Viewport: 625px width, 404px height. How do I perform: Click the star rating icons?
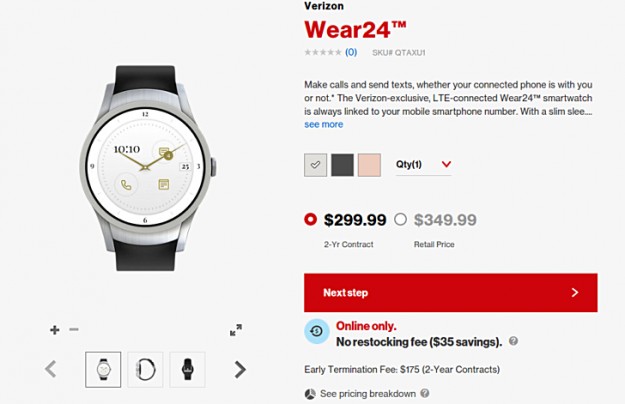coord(322,52)
